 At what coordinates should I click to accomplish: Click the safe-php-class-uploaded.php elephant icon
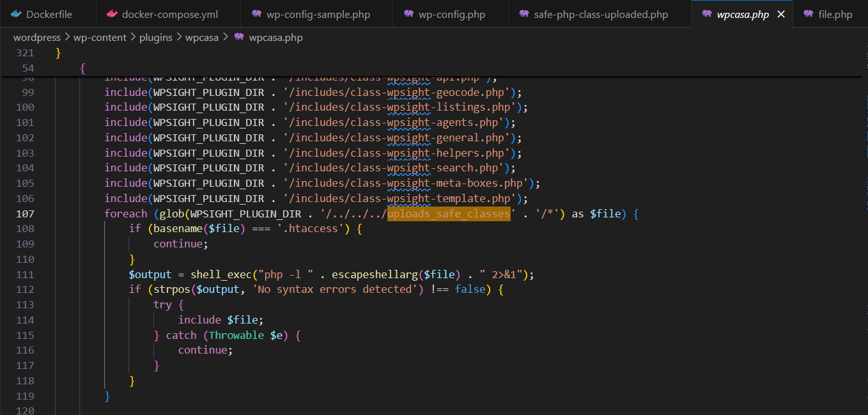tap(524, 14)
